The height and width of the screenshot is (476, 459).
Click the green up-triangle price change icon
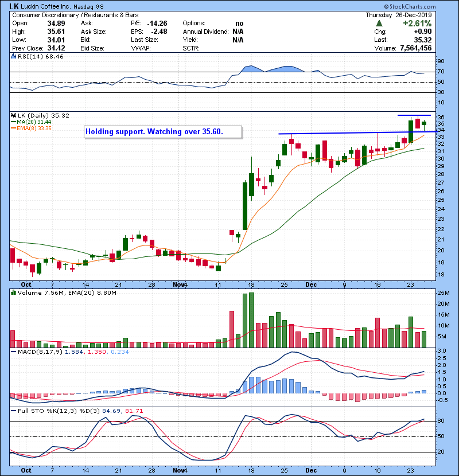click(x=379, y=24)
